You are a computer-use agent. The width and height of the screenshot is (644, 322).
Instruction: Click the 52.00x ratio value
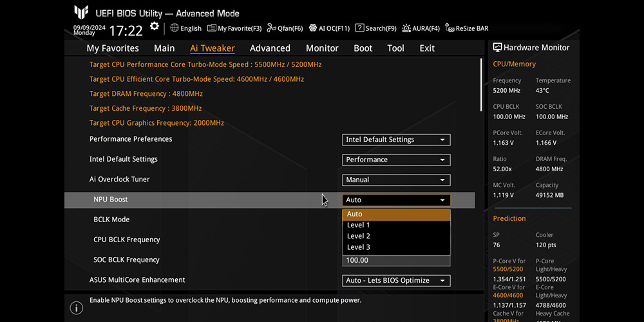click(502, 169)
